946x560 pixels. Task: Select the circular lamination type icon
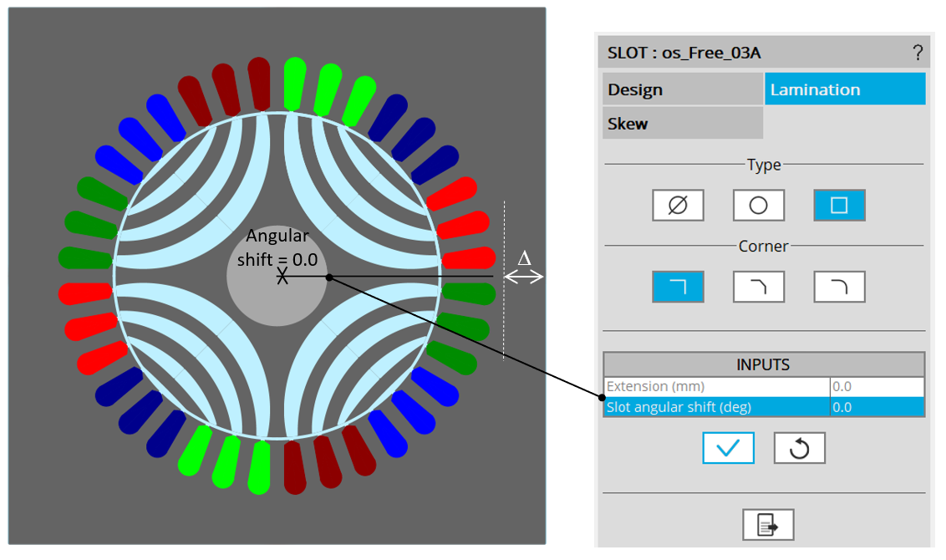coord(758,205)
